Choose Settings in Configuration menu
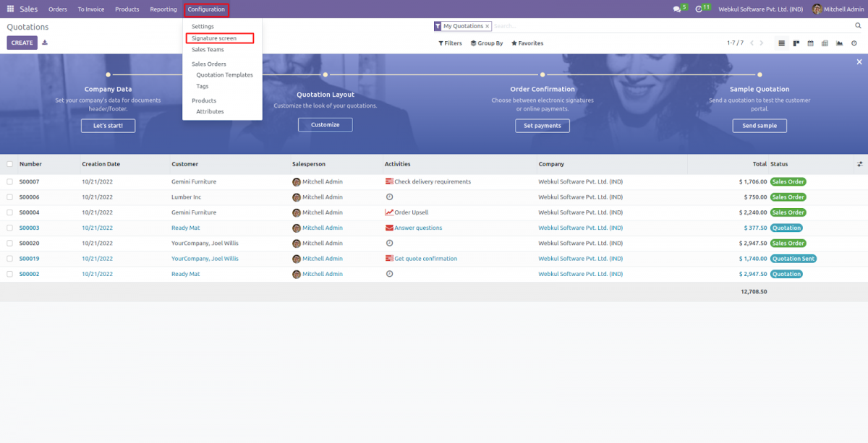The height and width of the screenshot is (443, 868). (x=203, y=27)
